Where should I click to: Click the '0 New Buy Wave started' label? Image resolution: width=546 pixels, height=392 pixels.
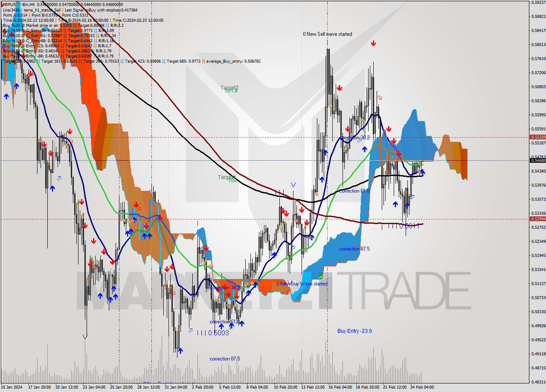tap(302, 284)
